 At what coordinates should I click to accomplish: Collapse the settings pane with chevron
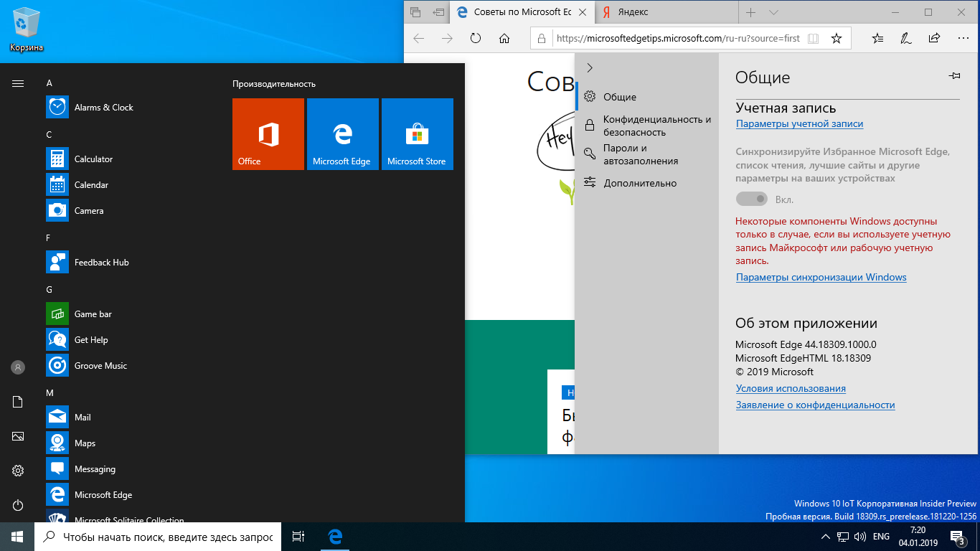pos(590,67)
